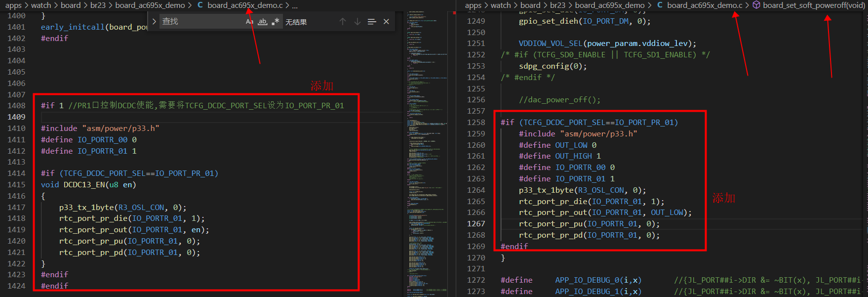Open 'board' breadcrumb in right editor

coord(530,5)
